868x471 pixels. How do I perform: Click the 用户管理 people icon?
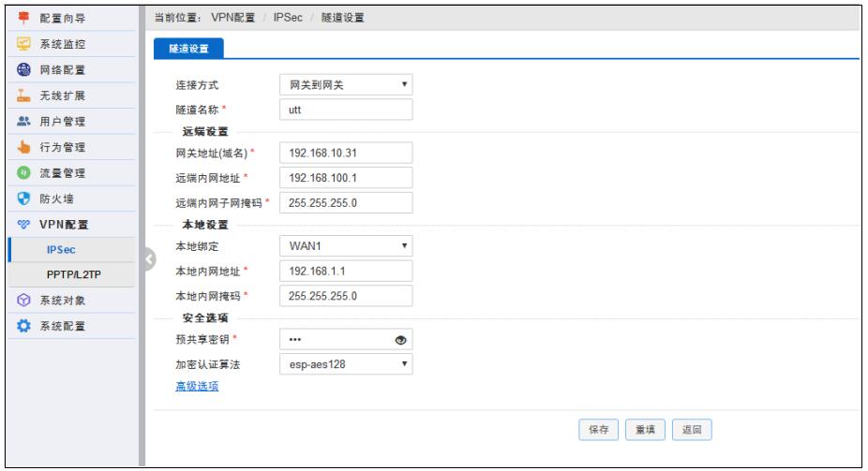point(23,121)
